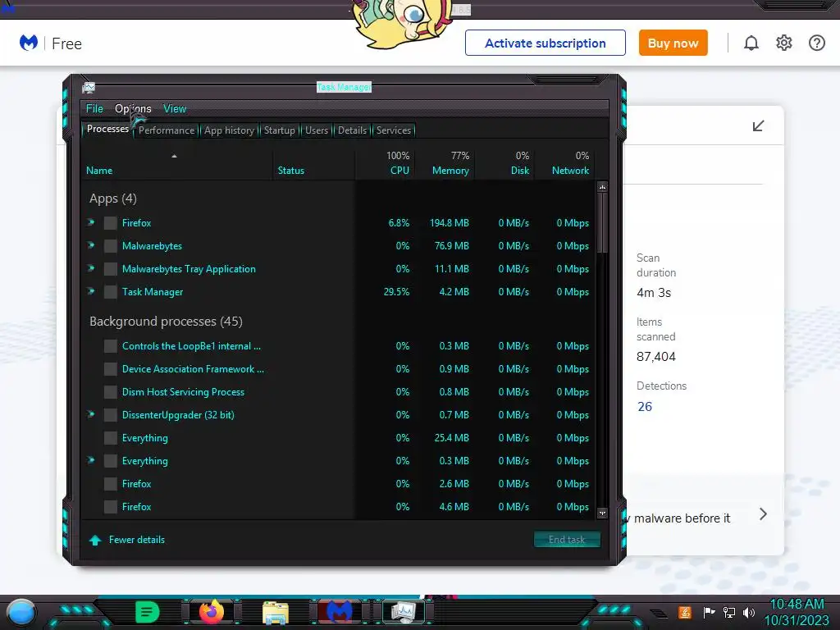Click the Device Association Framework process icon
The width and height of the screenshot is (840, 630).
111,369
